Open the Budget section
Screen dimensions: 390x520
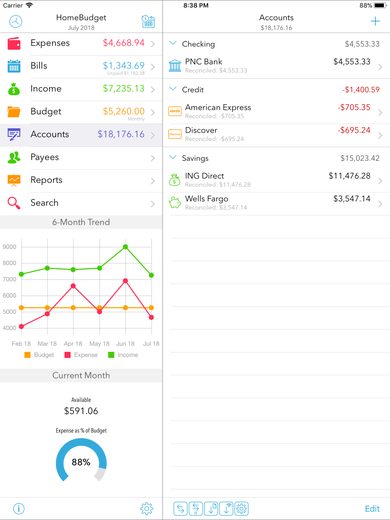pos(81,112)
